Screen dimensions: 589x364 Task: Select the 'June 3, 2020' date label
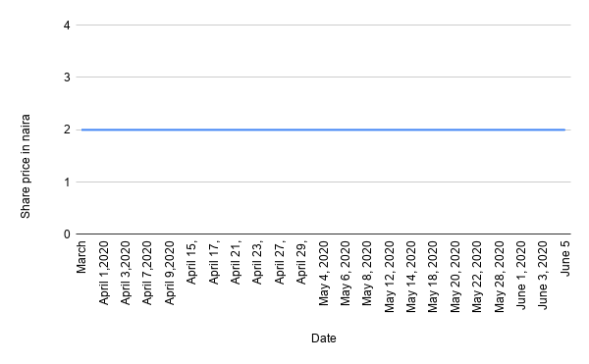(x=543, y=275)
